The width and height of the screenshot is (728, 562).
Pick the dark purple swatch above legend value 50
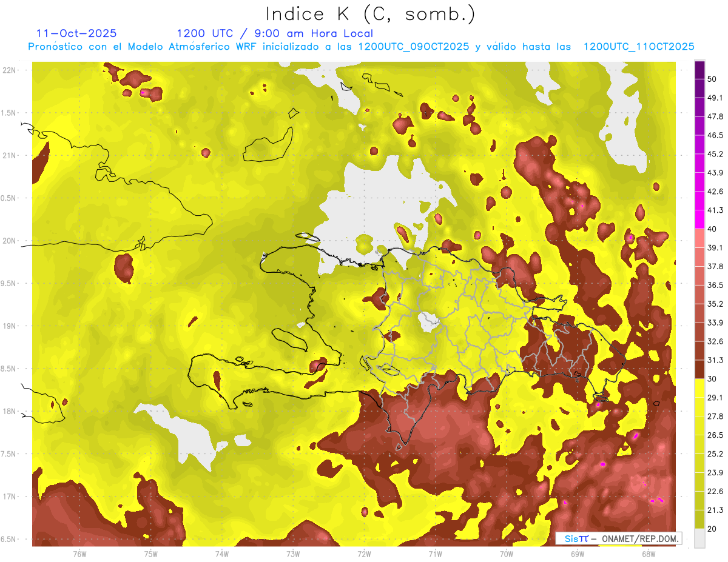click(x=699, y=70)
